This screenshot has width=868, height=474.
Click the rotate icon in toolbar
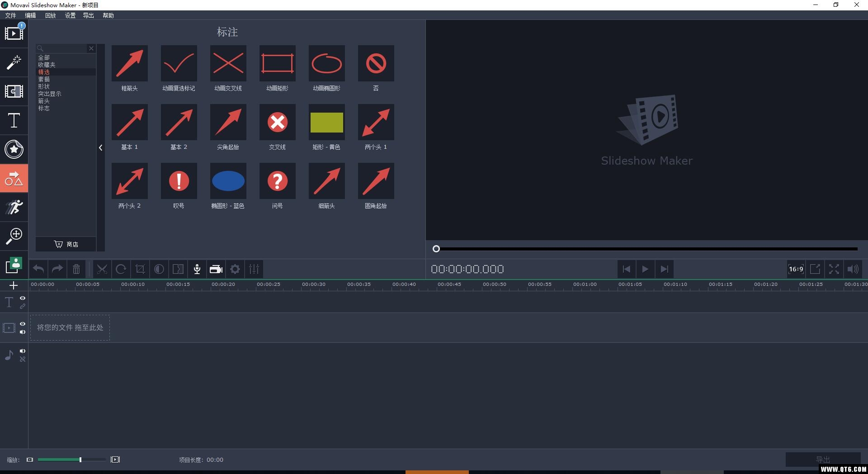point(121,269)
